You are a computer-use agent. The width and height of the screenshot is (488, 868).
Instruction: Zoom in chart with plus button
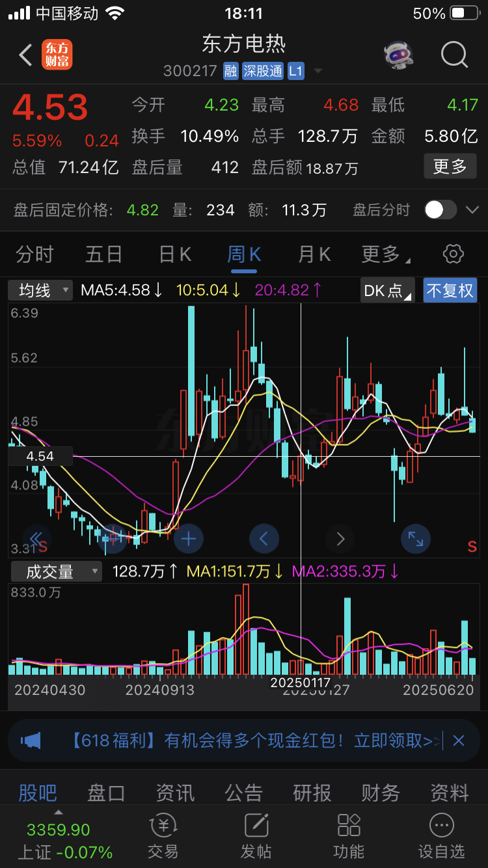189,538
